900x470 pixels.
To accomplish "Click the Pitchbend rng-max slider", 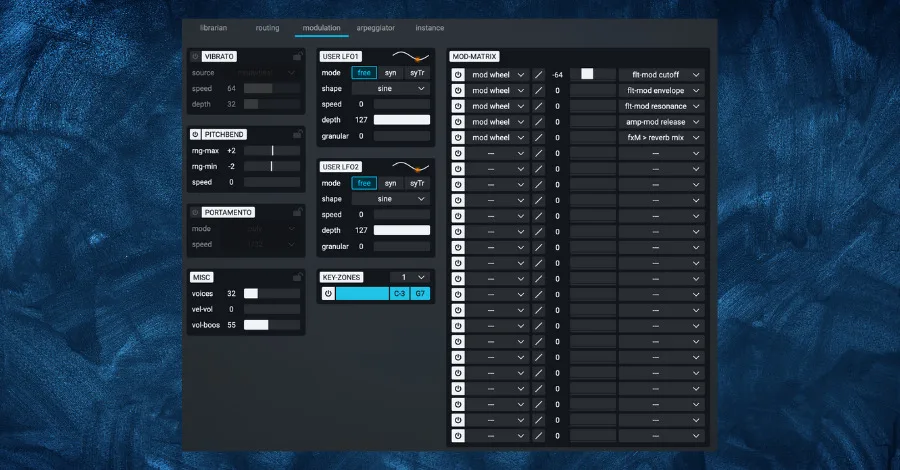I will 272,150.
